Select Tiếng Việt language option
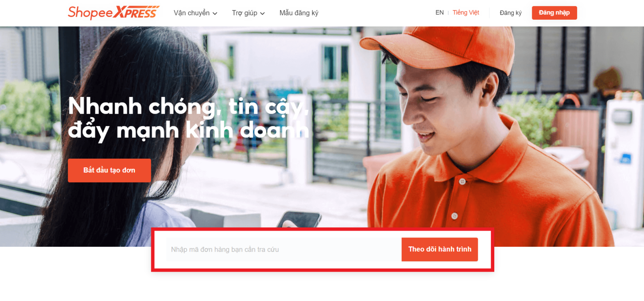 (x=466, y=12)
